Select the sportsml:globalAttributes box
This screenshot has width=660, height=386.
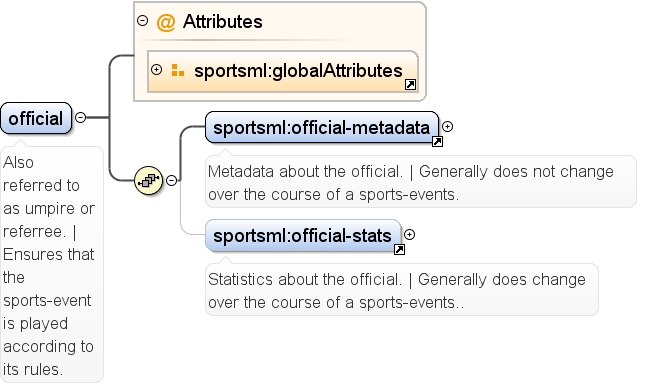coord(283,72)
